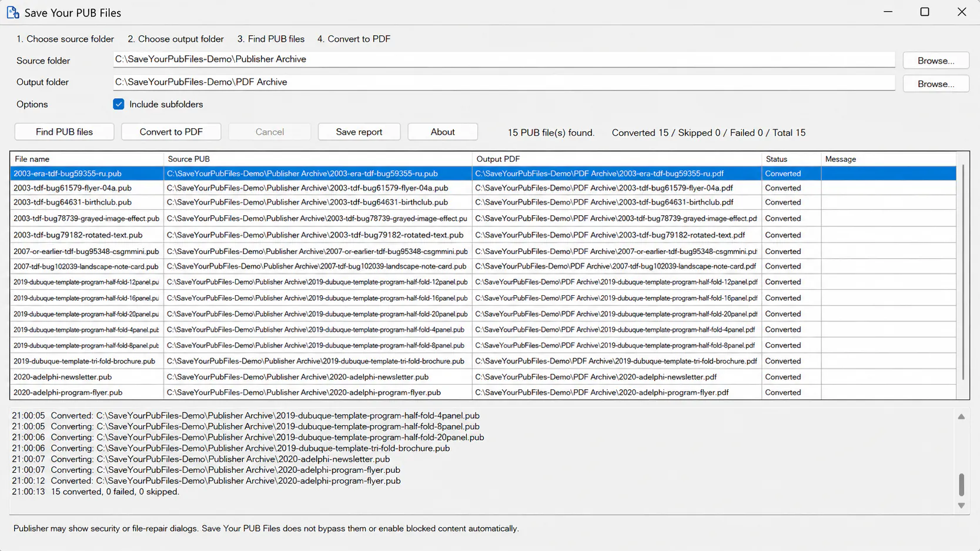This screenshot has width=980, height=551.
Task: Click the '1. Choose source folder' step label
Action: [x=65, y=39]
